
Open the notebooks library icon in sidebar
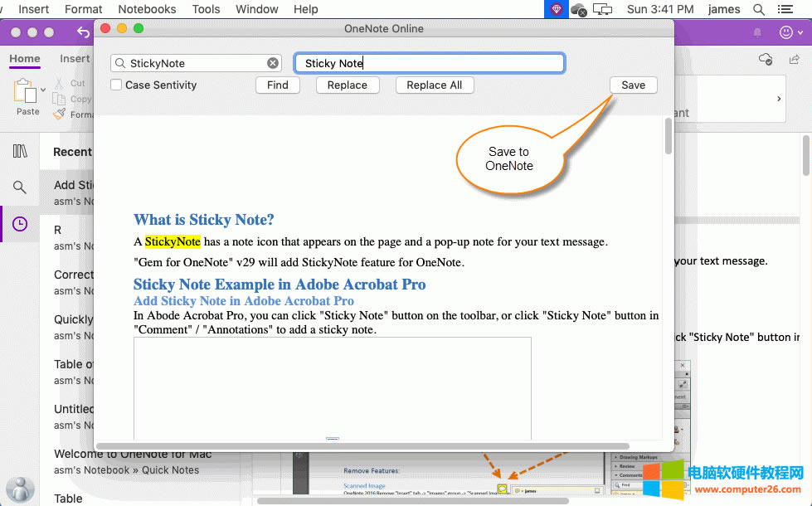click(20, 151)
